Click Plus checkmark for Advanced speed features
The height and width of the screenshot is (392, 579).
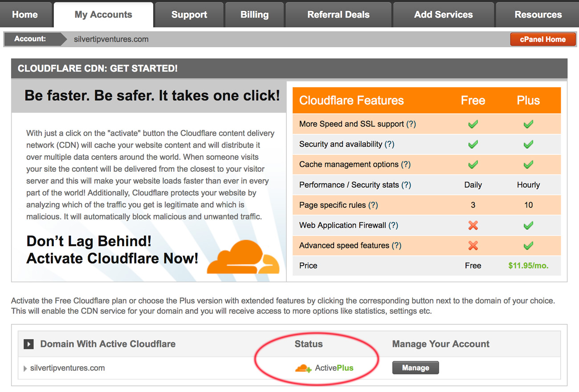[x=528, y=246]
